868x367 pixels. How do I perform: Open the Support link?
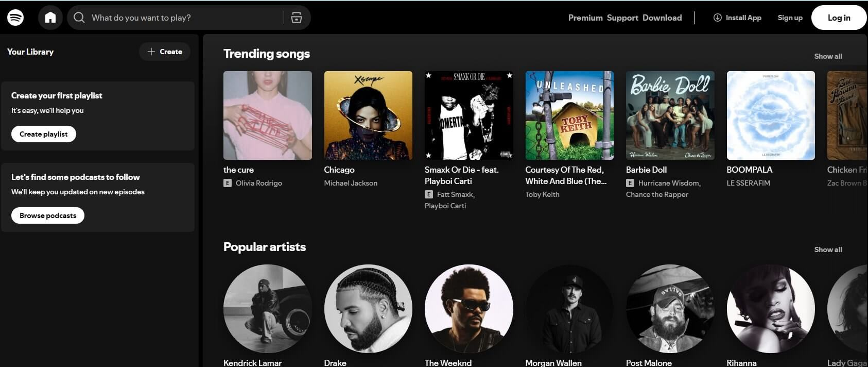[622, 18]
